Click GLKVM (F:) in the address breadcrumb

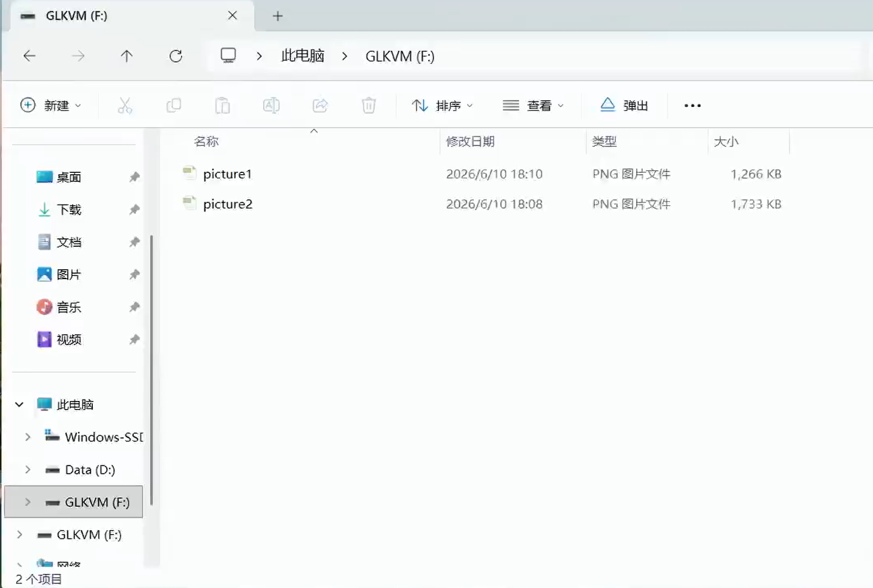(400, 57)
